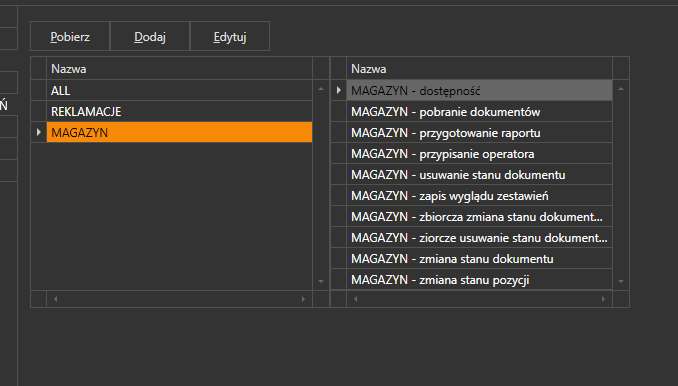Click left horizontal scroll arrow of right list
678x386 pixels.
pyautogui.click(x=355, y=299)
